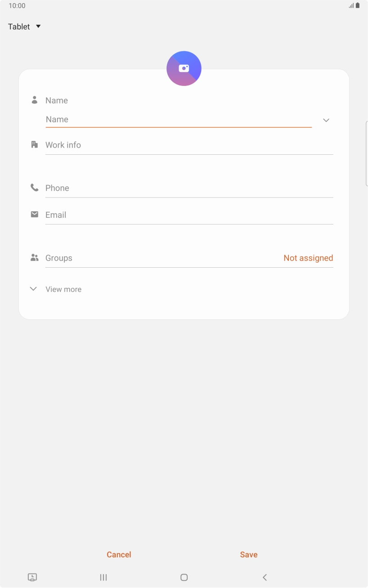Tap the recent apps icon
The width and height of the screenshot is (368, 588).
103,577
